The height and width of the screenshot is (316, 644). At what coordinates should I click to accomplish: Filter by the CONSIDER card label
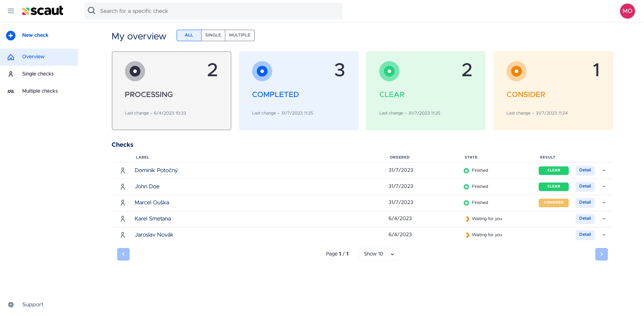526,94
